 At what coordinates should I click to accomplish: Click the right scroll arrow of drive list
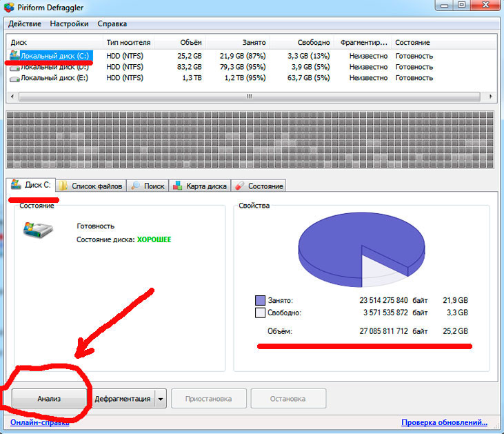(490, 97)
